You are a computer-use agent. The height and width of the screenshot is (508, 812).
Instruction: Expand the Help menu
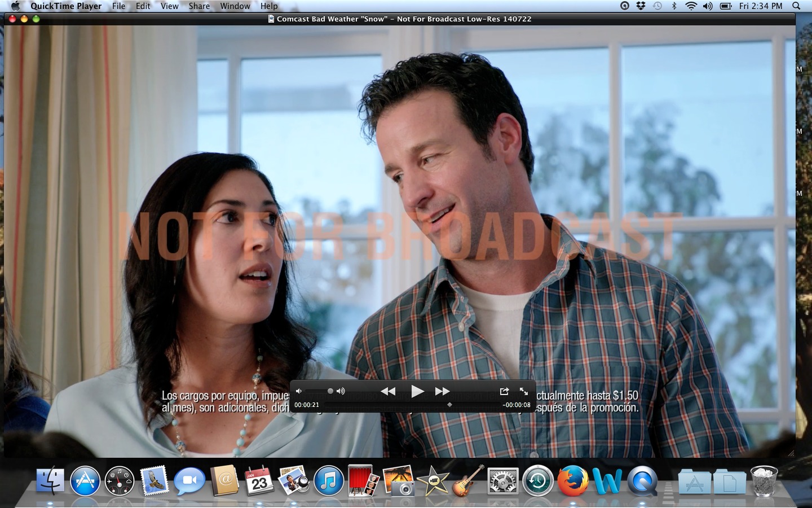(269, 6)
